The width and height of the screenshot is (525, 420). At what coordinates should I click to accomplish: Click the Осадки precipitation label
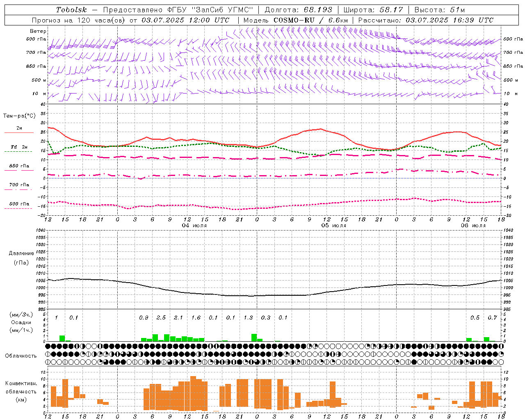click(x=21, y=322)
